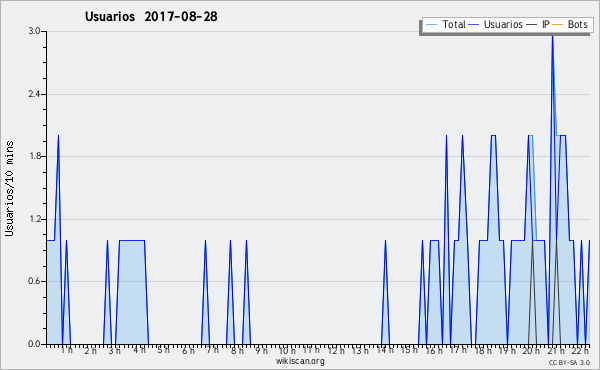Image resolution: width=600 pixels, height=370 pixels.
Task: Click the light blue Total legend line
Action: tap(431, 25)
